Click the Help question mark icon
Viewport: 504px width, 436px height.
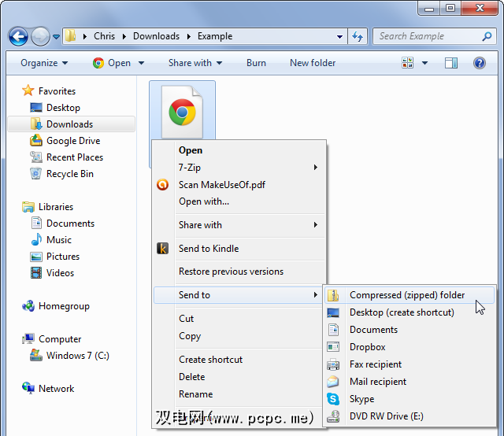[x=479, y=63]
